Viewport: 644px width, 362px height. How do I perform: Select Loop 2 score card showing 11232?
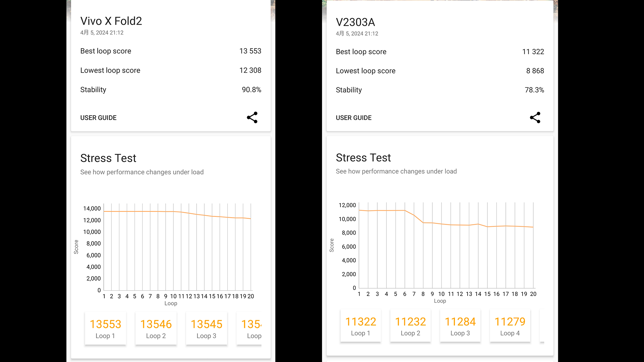click(x=410, y=326)
